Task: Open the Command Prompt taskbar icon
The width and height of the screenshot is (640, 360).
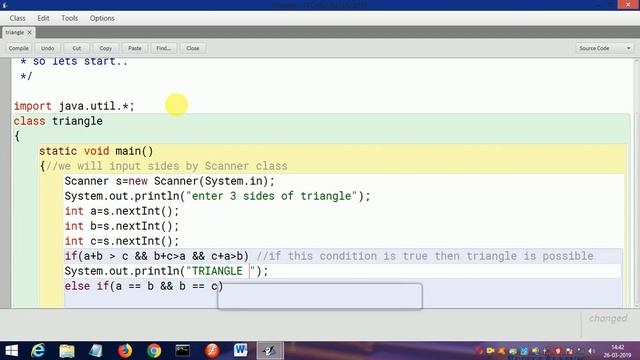Action: [182, 351]
